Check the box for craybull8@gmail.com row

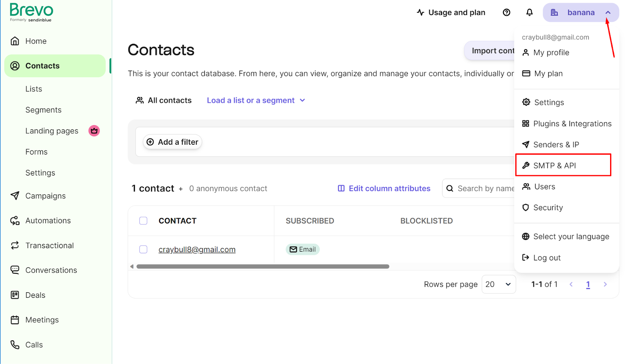(x=143, y=249)
